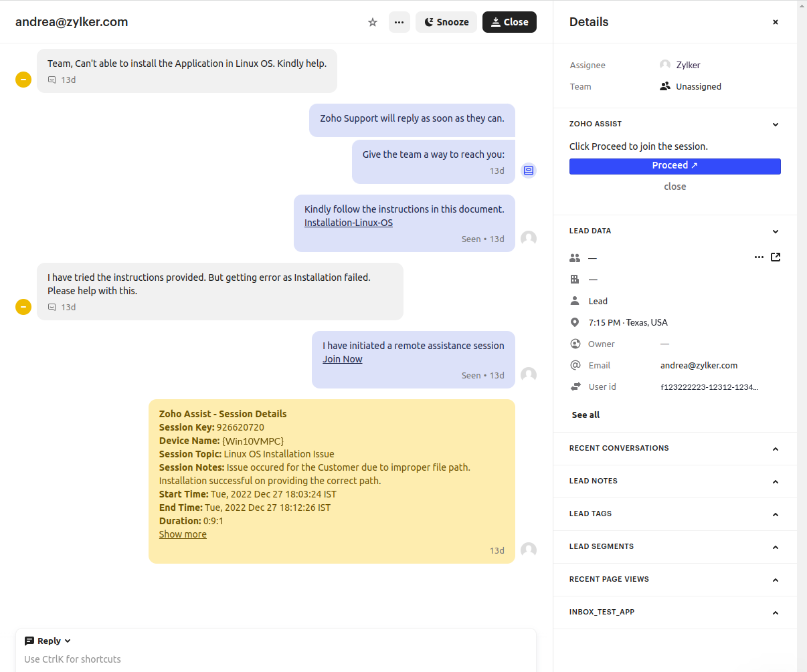This screenshot has width=807, height=672.
Task: Click the yellow customer avatar on first message
Action: [x=23, y=80]
